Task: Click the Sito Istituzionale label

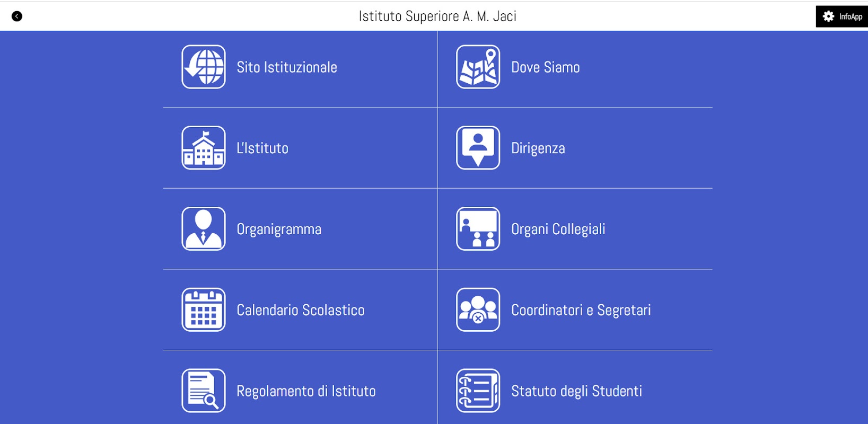Action: 287,67
